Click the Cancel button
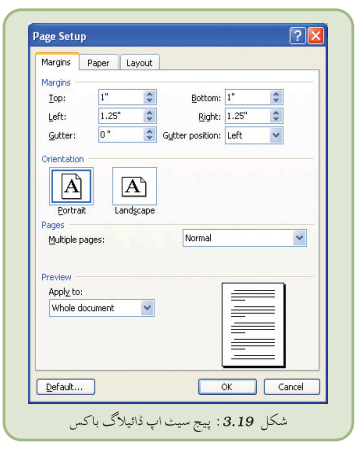362x450 pixels. pyautogui.click(x=291, y=387)
